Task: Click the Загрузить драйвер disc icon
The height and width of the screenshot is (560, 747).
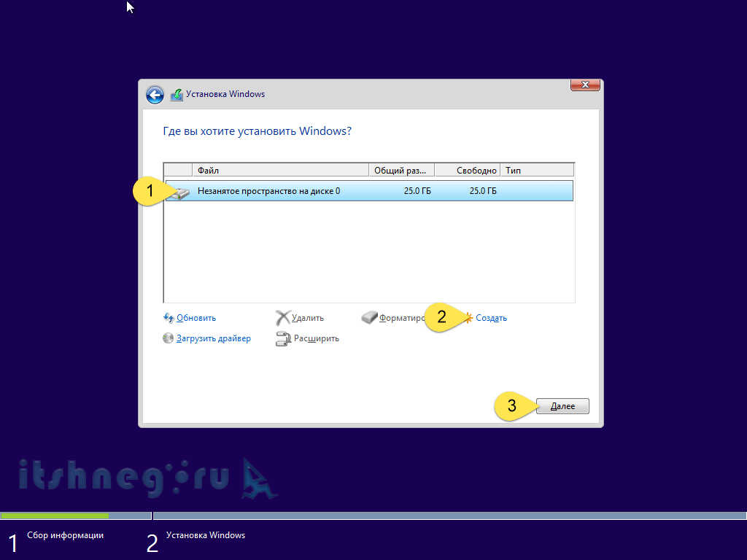Action: pyautogui.click(x=169, y=338)
